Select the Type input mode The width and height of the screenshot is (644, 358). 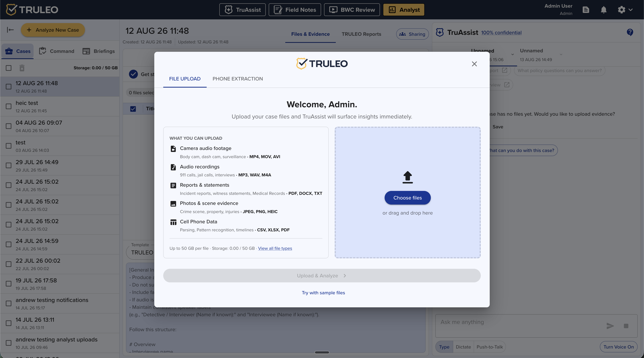click(x=444, y=347)
